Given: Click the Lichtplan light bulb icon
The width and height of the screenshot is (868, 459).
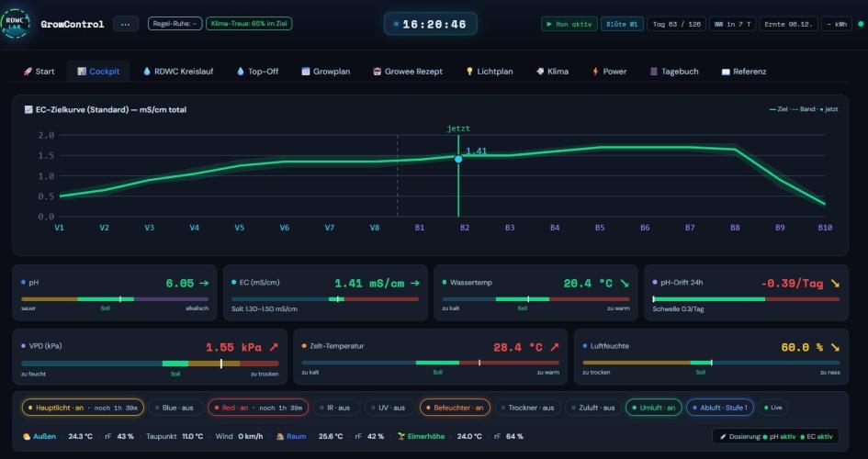Looking at the screenshot, I should pos(469,72).
